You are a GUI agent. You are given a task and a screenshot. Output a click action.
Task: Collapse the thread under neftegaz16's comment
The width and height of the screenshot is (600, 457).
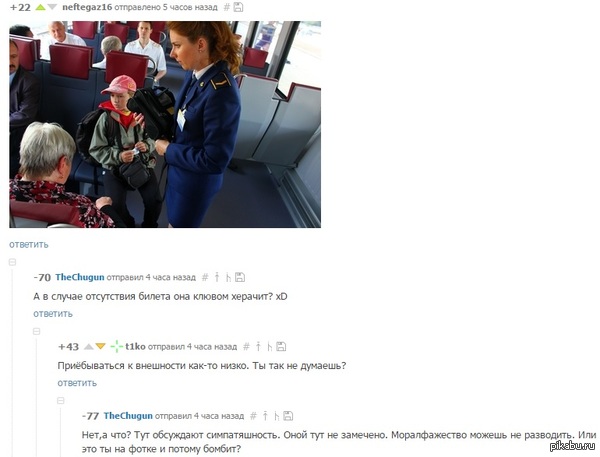tap(12, 262)
